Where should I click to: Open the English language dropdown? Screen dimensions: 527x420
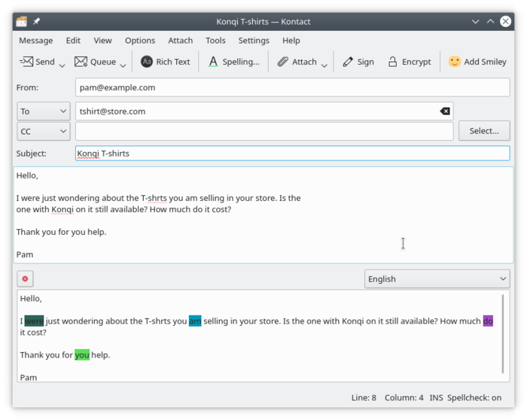pyautogui.click(x=437, y=278)
